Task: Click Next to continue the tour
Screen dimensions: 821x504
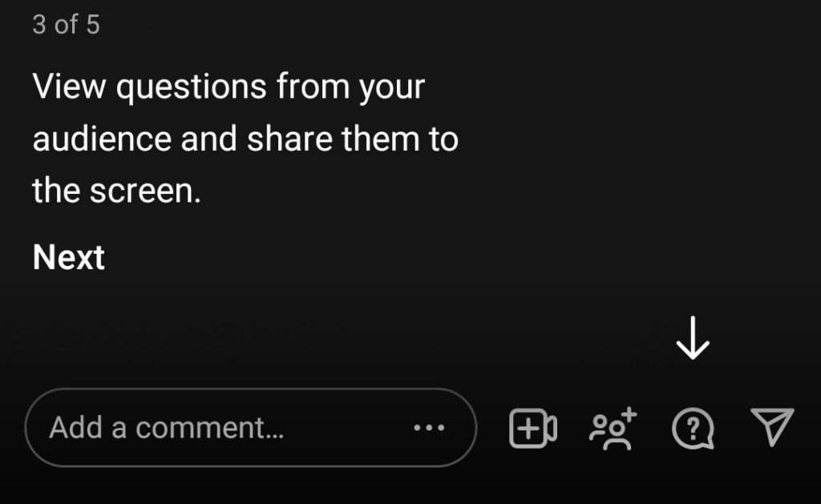Action: pos(69,257)
